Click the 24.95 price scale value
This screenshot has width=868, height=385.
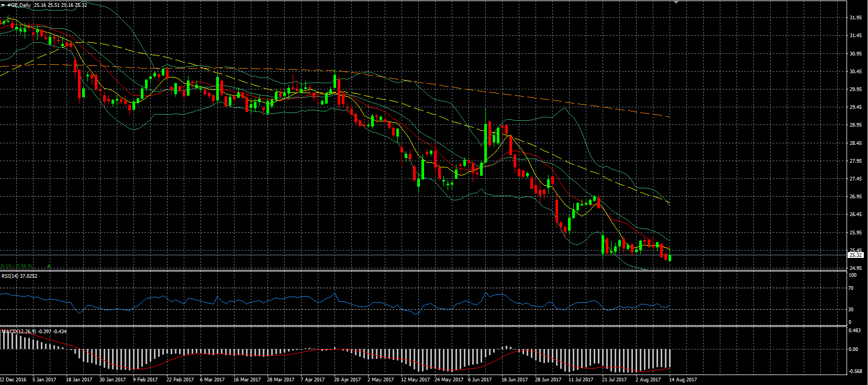[855, 268]
